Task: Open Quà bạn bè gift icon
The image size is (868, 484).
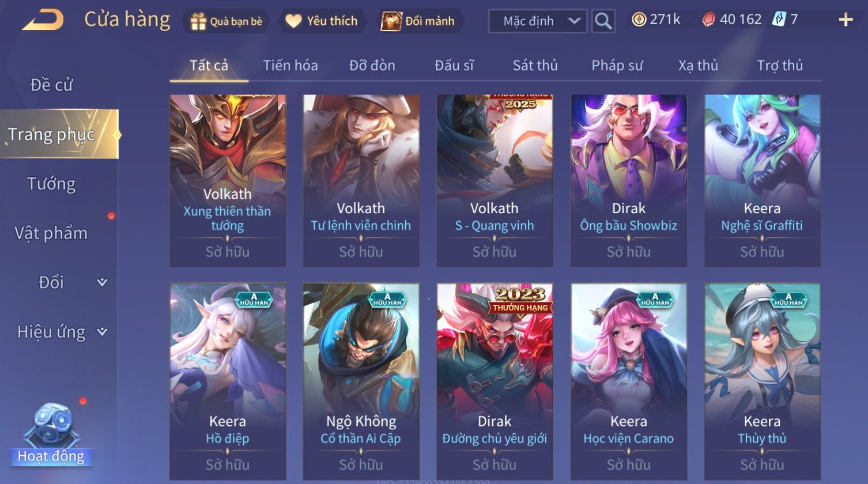Action: (x=198, y=21)
